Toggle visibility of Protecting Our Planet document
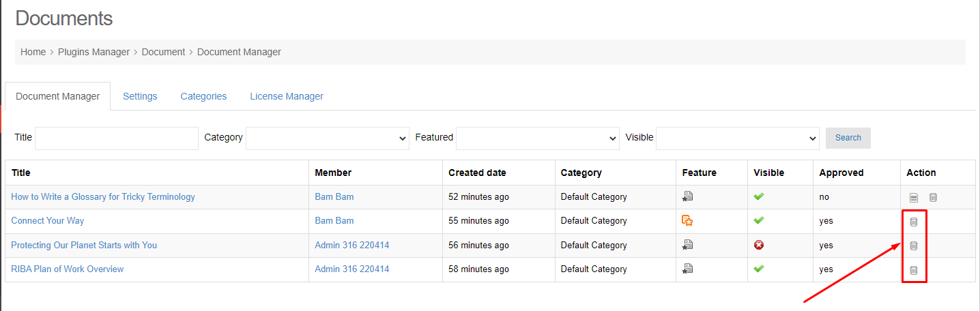This screenshot has width=980, height=311. click(x=758, y=245)
